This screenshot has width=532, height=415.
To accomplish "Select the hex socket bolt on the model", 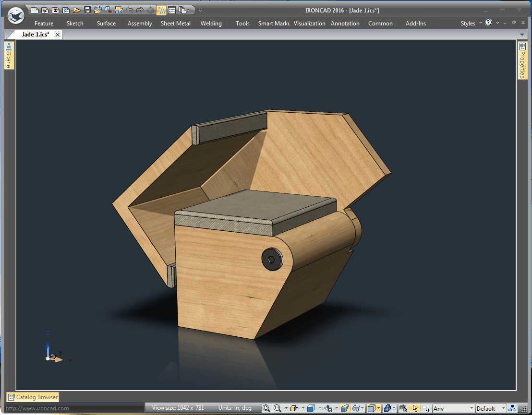I will coord(272,260).
